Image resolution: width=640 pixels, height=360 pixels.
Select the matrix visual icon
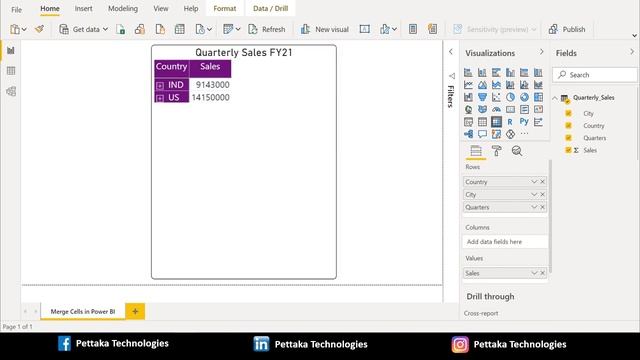496,122
